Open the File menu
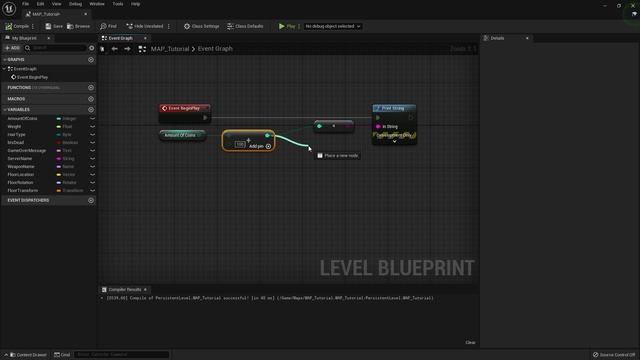This screenshot has width=640, height=360. pyautogui.click(x=25, y=4)
